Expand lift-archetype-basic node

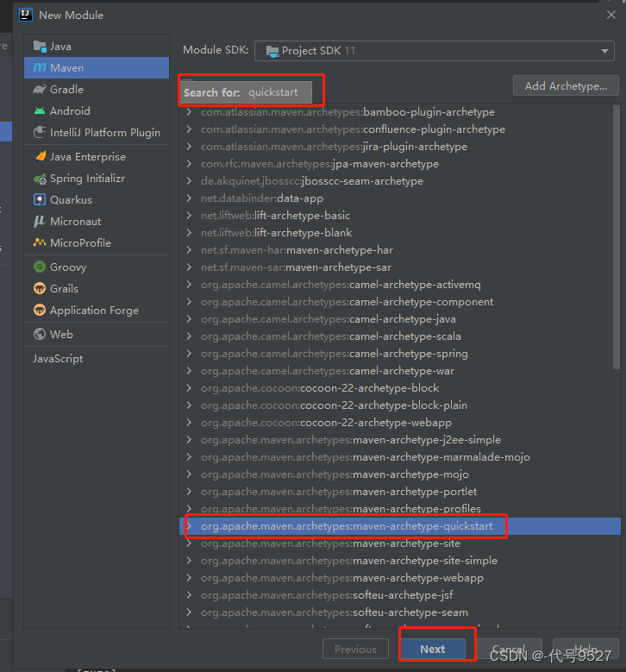tap(189, 215)
